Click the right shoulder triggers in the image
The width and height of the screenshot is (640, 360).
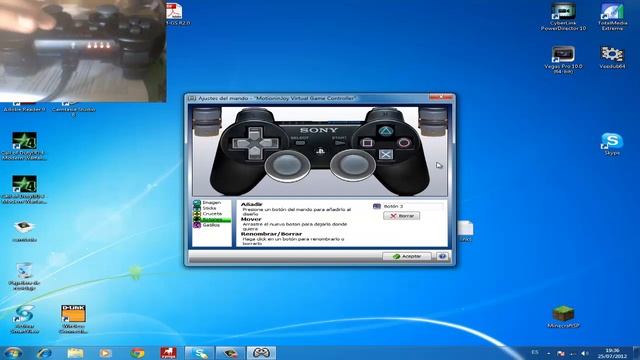point(433,121)
